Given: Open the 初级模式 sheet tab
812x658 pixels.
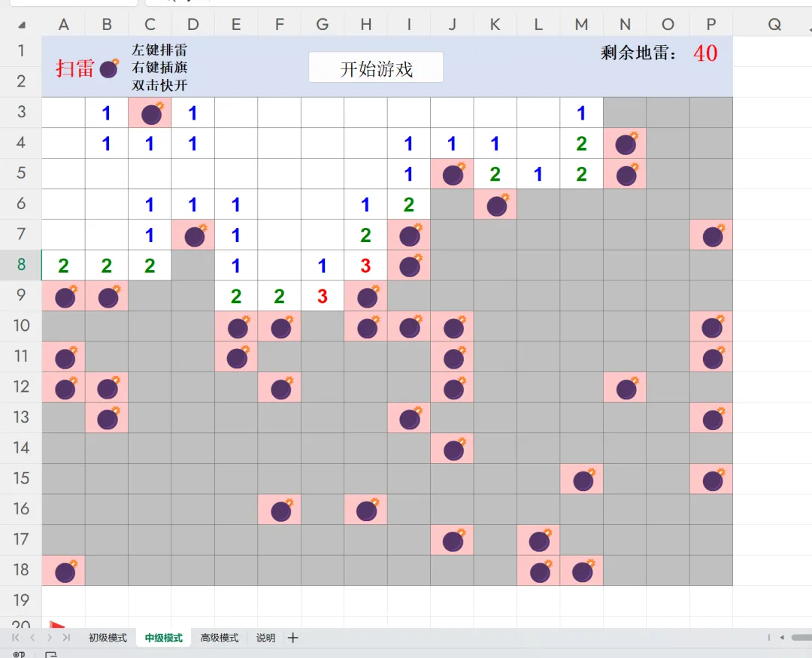Looking at the screenshot, I should pos(108,638).
